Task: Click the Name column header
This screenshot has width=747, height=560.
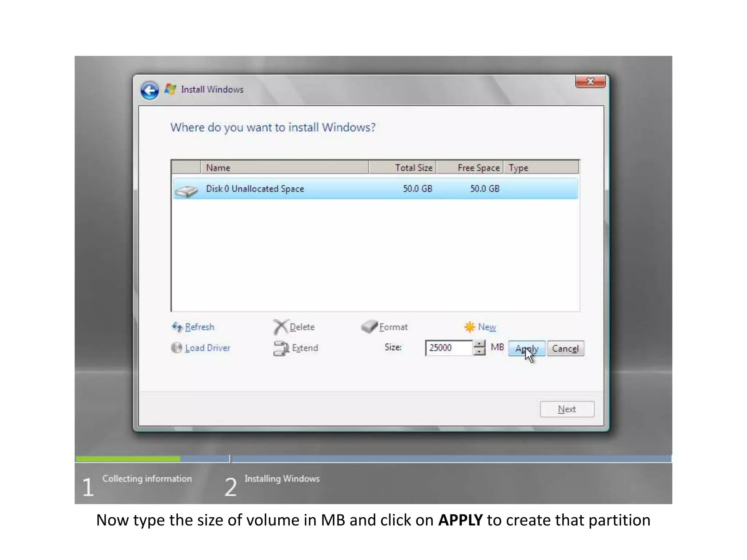Action: [285, 168]
